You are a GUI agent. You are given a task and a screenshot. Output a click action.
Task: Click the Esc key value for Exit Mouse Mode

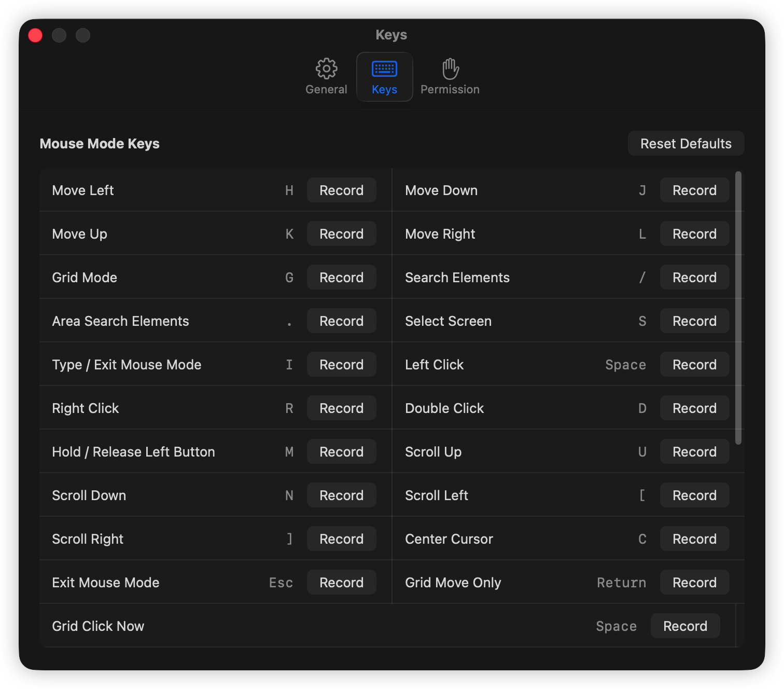tap(281, 583)
